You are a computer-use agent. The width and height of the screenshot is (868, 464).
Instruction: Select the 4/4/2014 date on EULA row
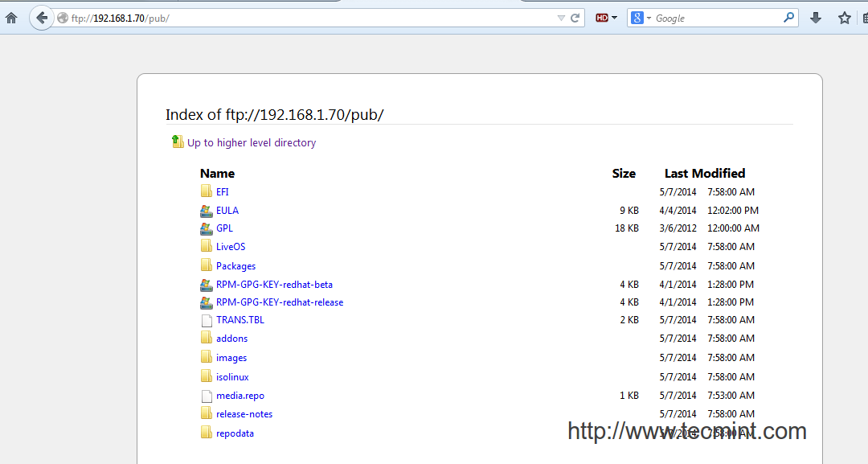678,211
